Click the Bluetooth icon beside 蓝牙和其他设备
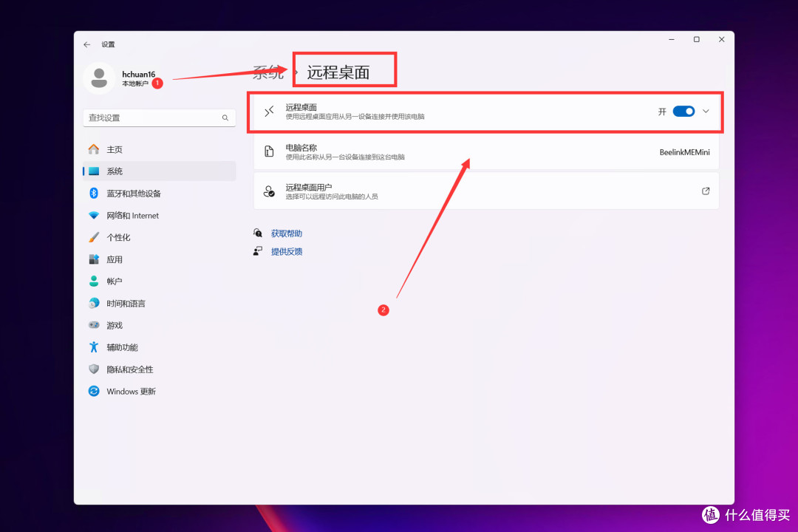 pyautogui.click(x=94, y=193)
